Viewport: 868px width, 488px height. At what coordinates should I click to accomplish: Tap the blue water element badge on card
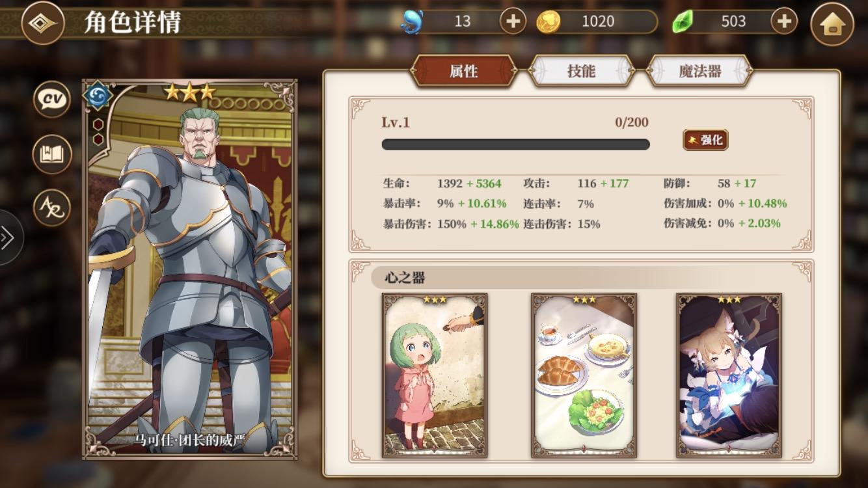point(98,96)
